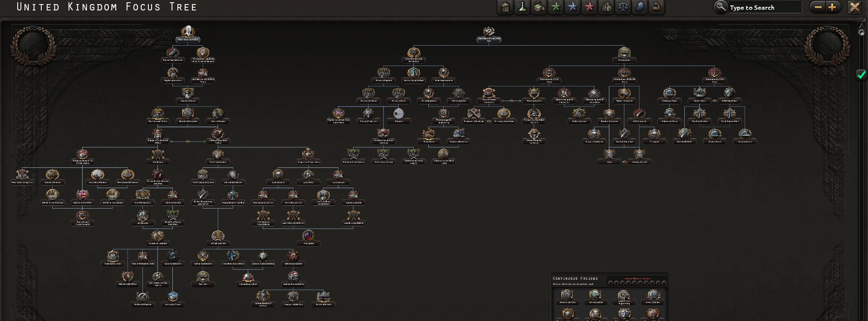Select the Integrating Ireland focus
The image size is (868, 321).
coord(248,279)
